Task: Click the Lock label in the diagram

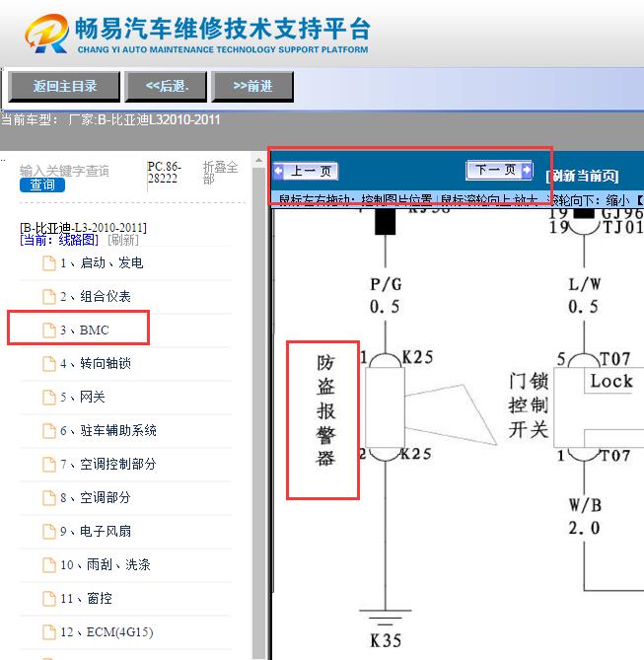Action: (x=611, y=381)
